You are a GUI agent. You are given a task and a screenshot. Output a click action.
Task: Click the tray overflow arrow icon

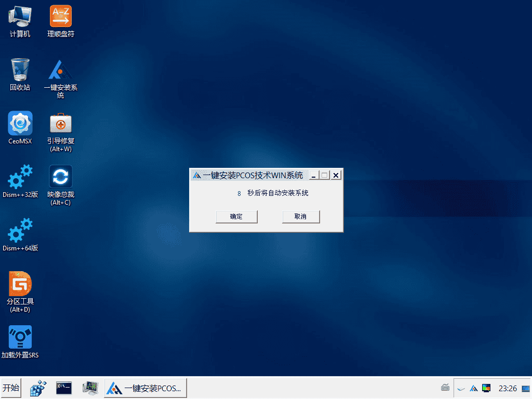point(461,389)
